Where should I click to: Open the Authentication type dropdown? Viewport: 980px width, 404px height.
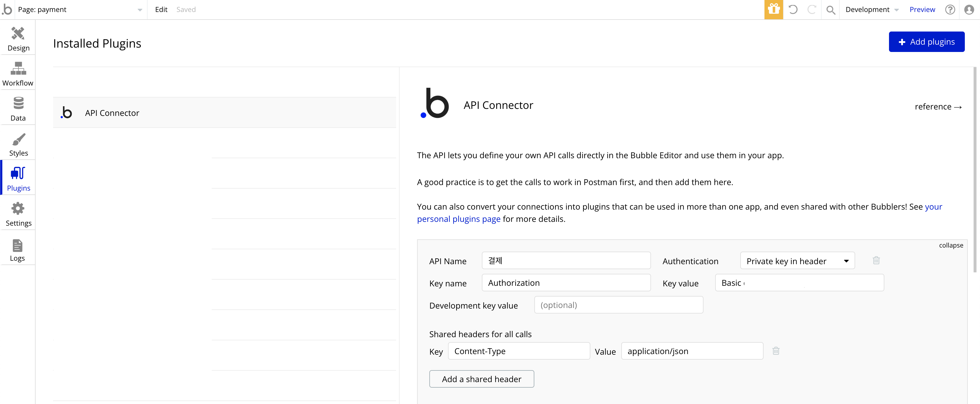point(797,261)
